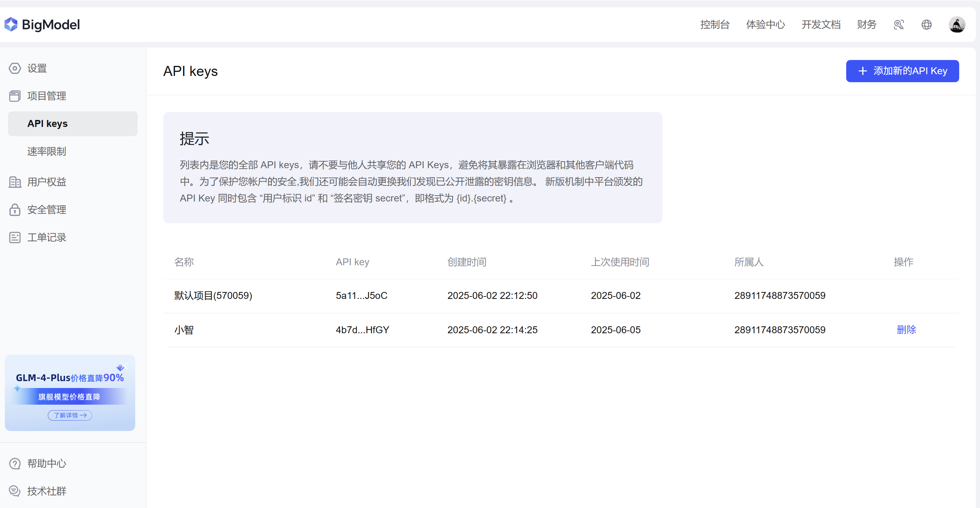
Task: Click the 安全管理 lock icon
Action: (15, 210)
